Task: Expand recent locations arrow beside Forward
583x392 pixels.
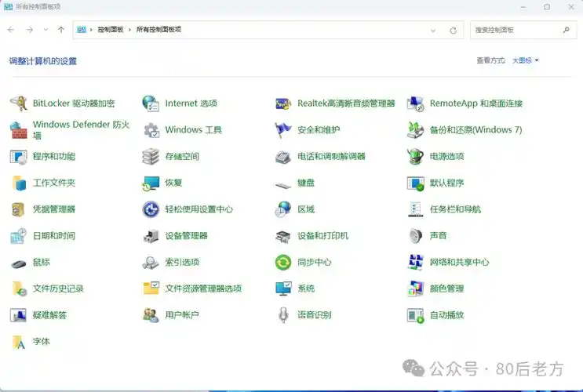Action: tap(46, 30)
